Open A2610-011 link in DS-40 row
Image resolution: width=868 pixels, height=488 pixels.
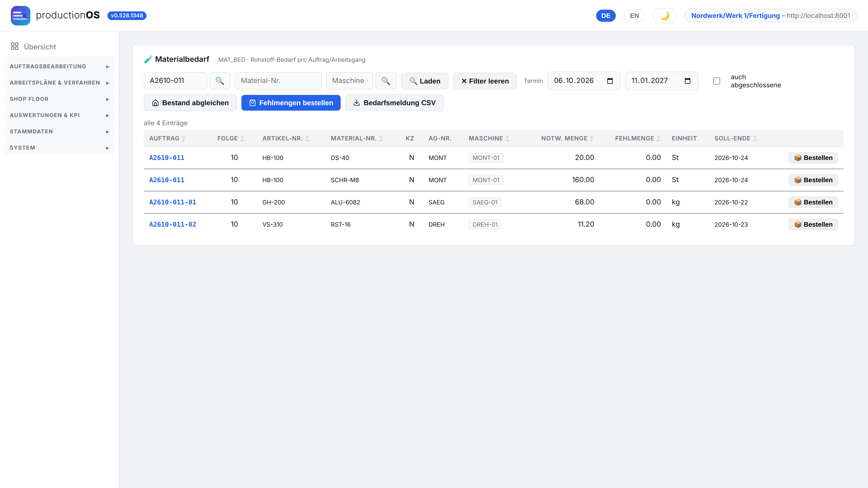(x=167, y=158)
